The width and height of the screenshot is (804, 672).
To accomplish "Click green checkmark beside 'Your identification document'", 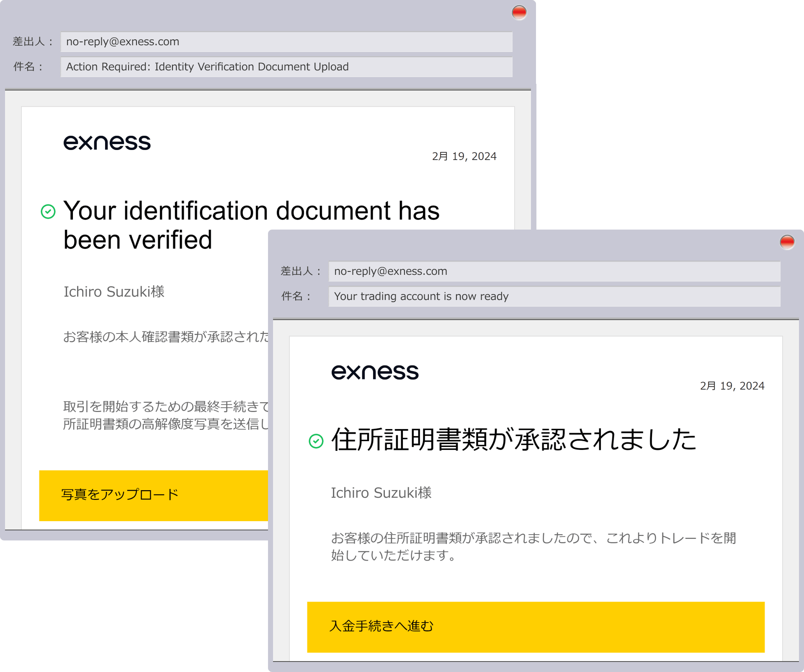I will pyautogui.click(x=48, y=212).
